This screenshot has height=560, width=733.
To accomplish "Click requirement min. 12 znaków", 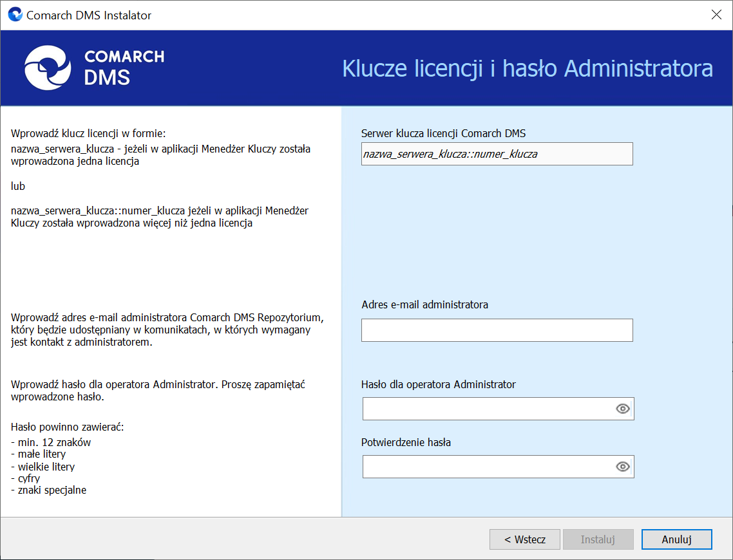I will pos(51,442).
